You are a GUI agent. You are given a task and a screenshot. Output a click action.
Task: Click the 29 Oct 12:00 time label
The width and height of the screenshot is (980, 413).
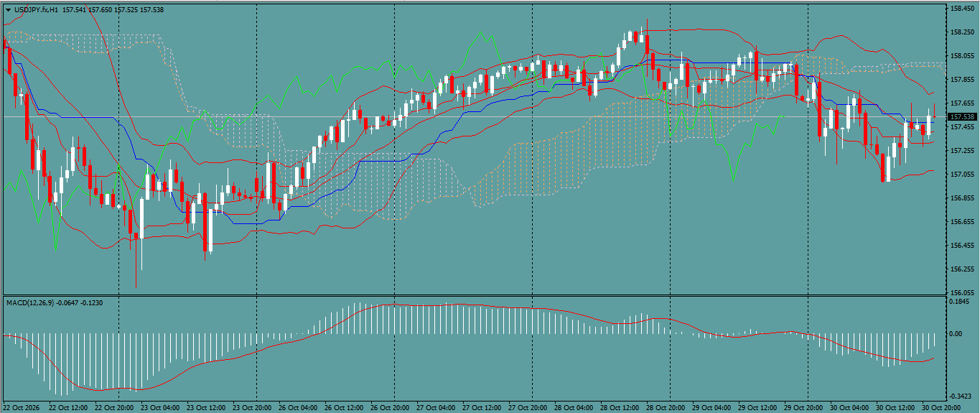tap(757, 407)
